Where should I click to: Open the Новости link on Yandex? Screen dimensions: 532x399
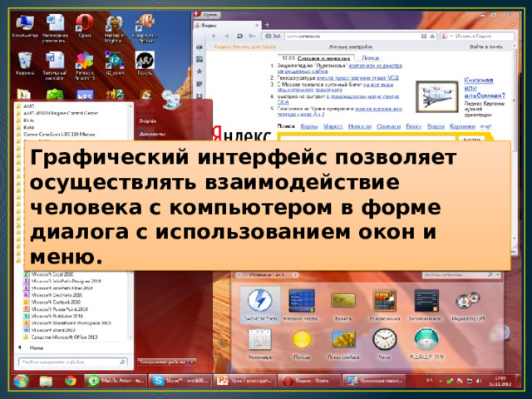(x=360, y=126)
